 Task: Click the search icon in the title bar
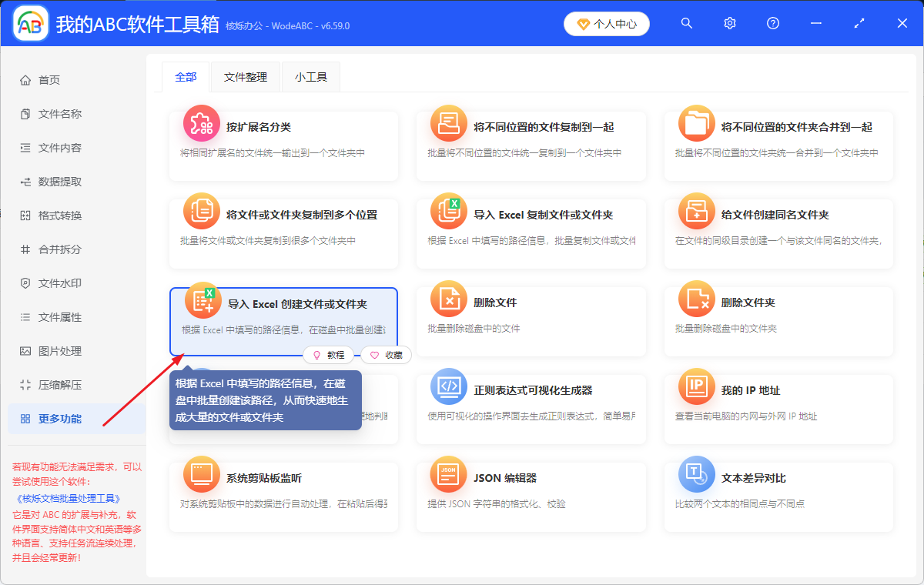pos(686,23)
